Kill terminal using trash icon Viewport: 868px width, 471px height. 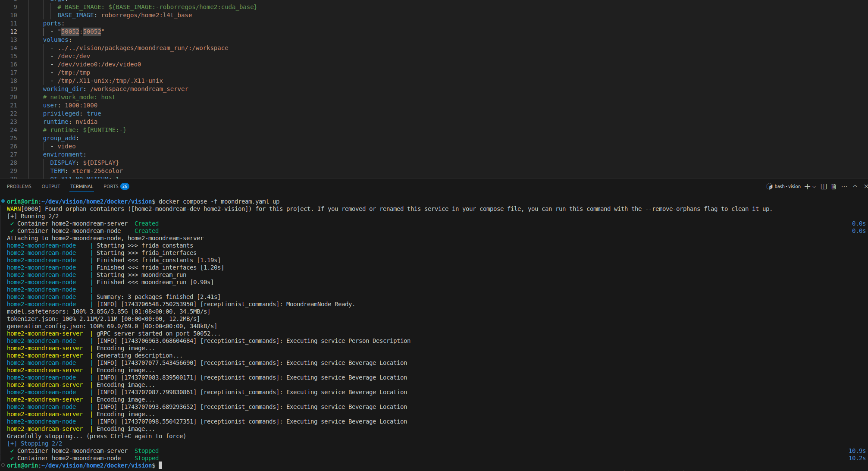pyautogui.click(x=834, y=187)
